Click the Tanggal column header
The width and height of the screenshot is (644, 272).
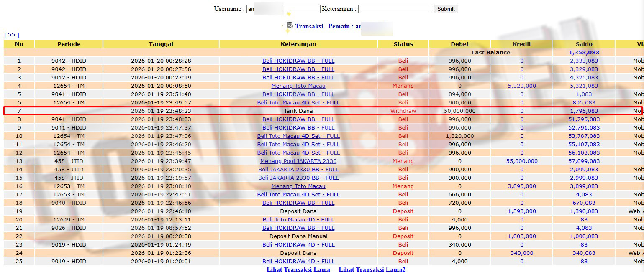[161, 44]
